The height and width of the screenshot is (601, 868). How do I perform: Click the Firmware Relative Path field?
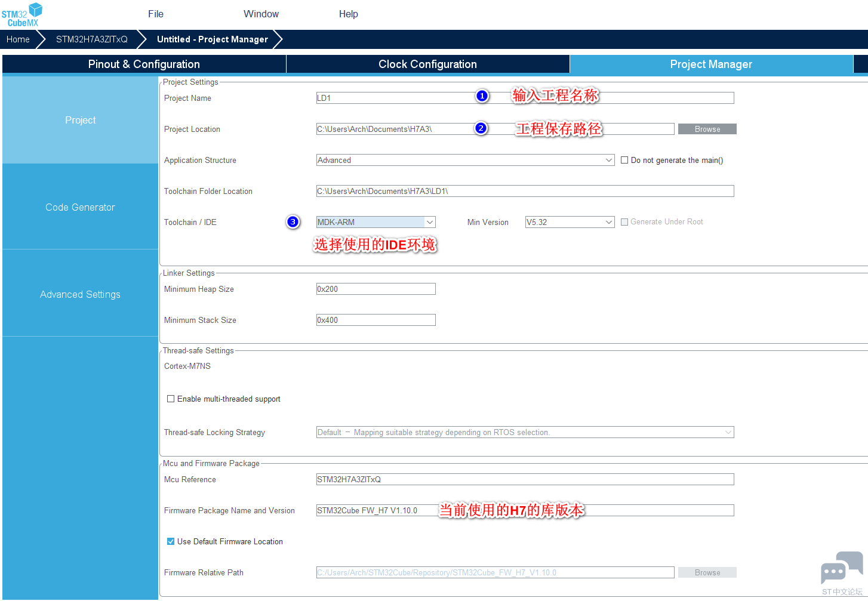pos(495,572)
